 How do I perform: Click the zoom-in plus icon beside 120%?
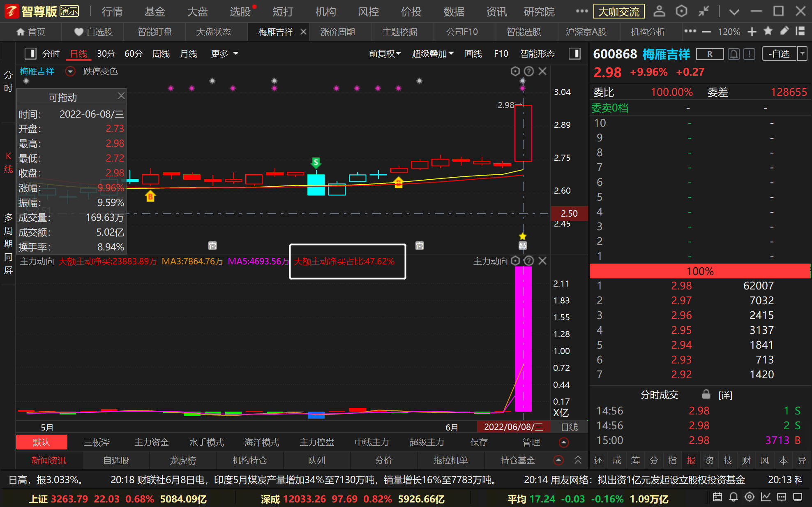pyautogui.click(x=752, y=32)
